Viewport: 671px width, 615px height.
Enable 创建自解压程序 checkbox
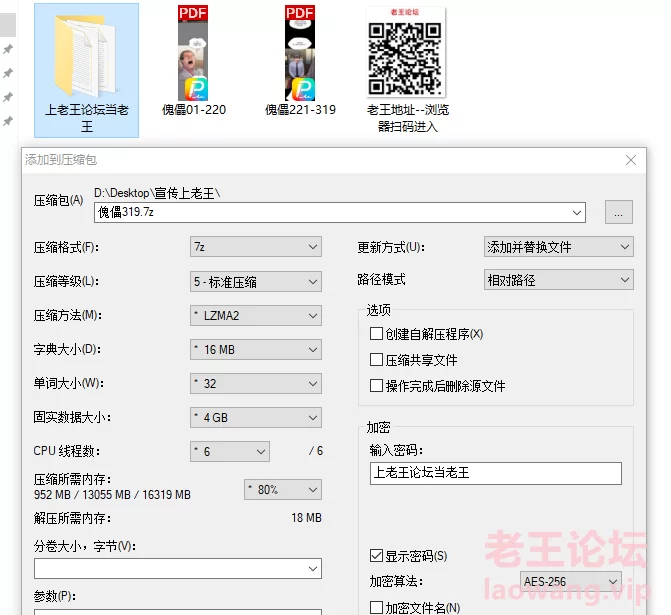pyautogui.click(x=377, y=334)
